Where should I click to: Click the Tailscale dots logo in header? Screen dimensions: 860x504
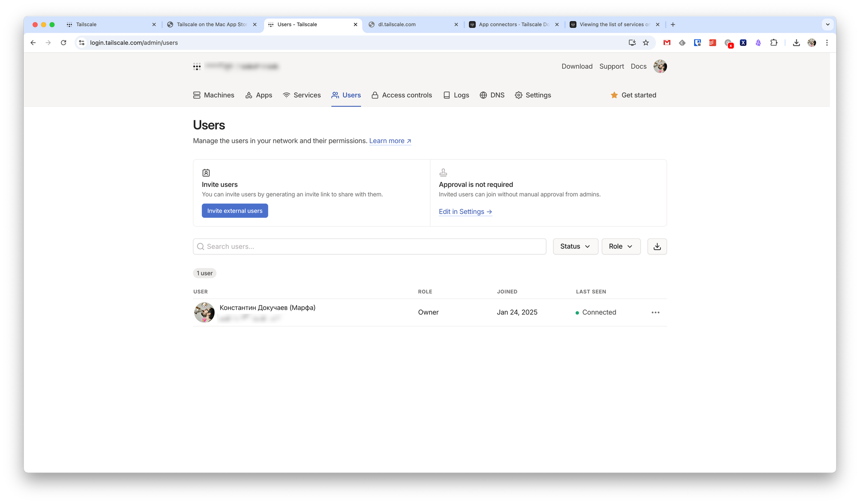tap(197, 67)
